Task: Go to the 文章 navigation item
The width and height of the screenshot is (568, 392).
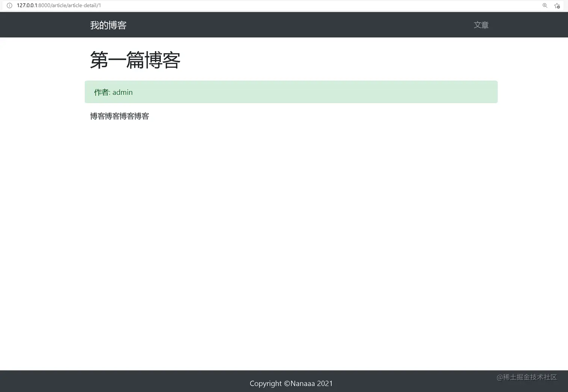Action: [481, 25]
